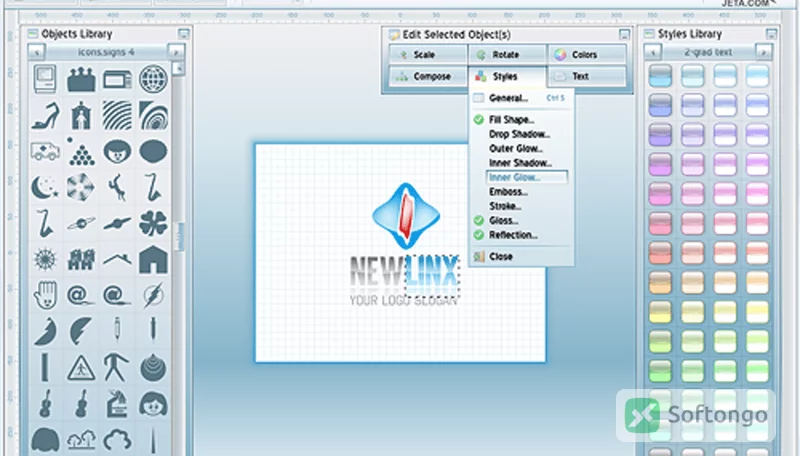
Task: Choose Outer Glow from Styles menu
Action: [516, 148]
